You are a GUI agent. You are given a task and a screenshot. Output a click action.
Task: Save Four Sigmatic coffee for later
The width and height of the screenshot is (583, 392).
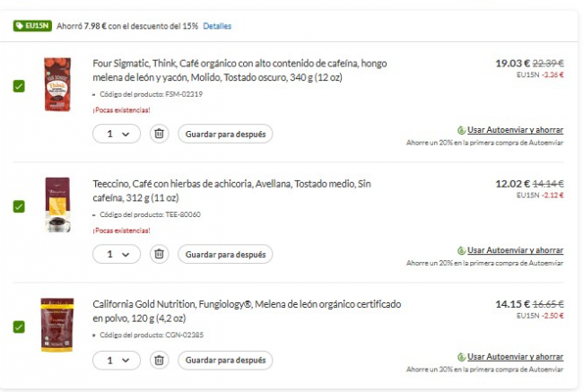coord(224,134)
